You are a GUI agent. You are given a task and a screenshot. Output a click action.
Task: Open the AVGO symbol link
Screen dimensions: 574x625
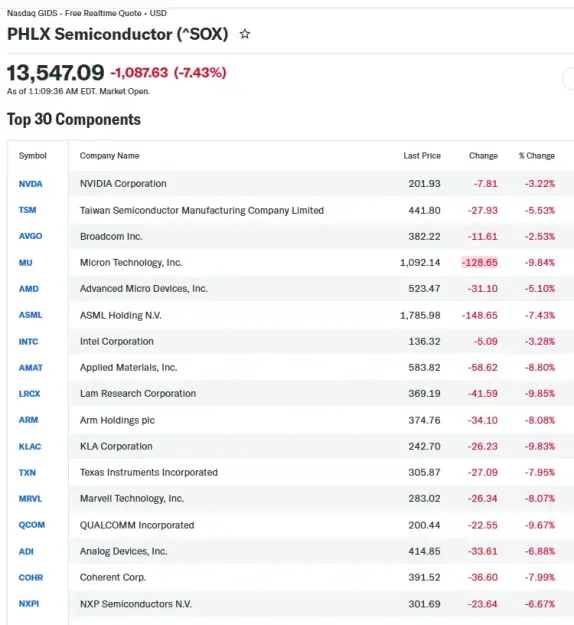[30, 236]
